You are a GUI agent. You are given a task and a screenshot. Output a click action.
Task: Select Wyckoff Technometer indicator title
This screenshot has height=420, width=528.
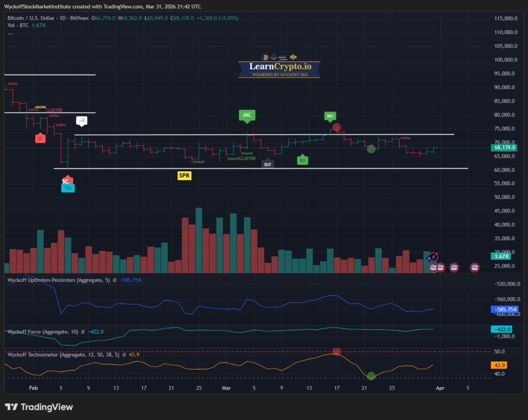coord(63,355)
